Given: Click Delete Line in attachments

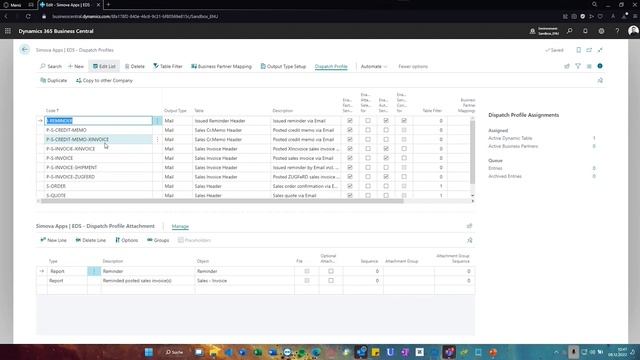Looking at the screenshot, I should point(91,240).
